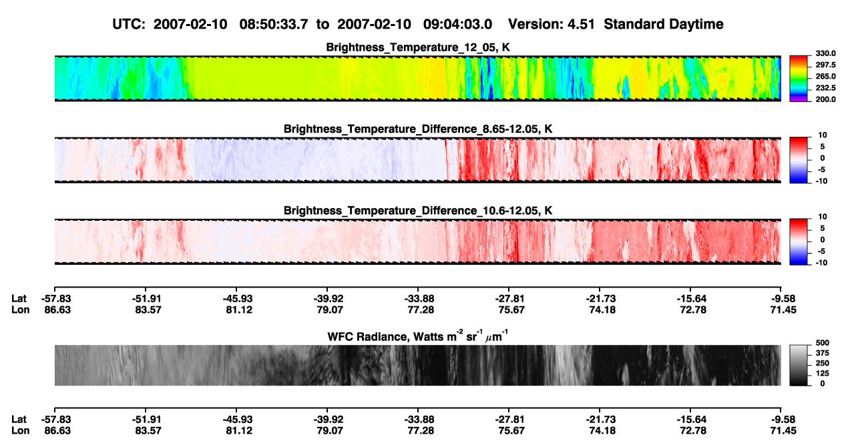
Task: Click the 'Brightness_Temperature_Difference_8.65-12.05, K' title
Action: click(x=418, y=129)
